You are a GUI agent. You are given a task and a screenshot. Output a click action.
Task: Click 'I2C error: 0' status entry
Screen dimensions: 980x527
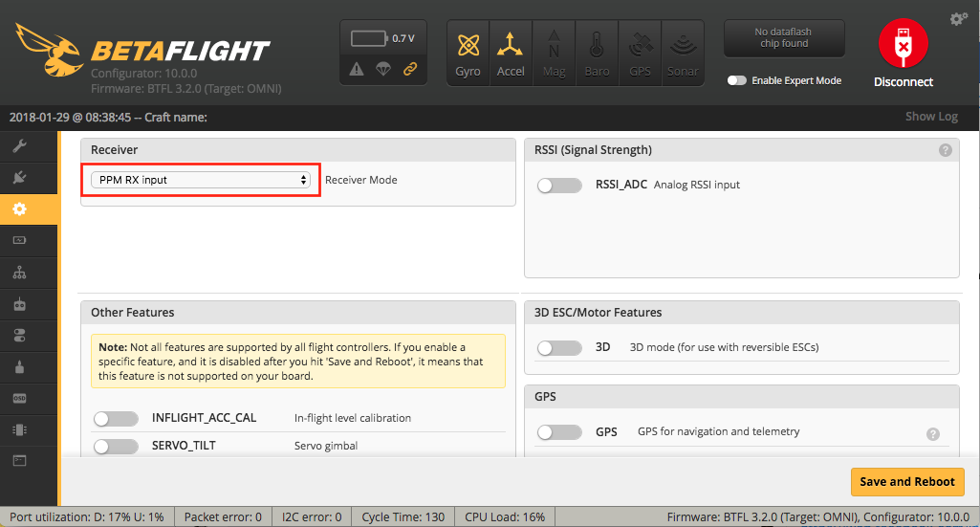point(312,517)
